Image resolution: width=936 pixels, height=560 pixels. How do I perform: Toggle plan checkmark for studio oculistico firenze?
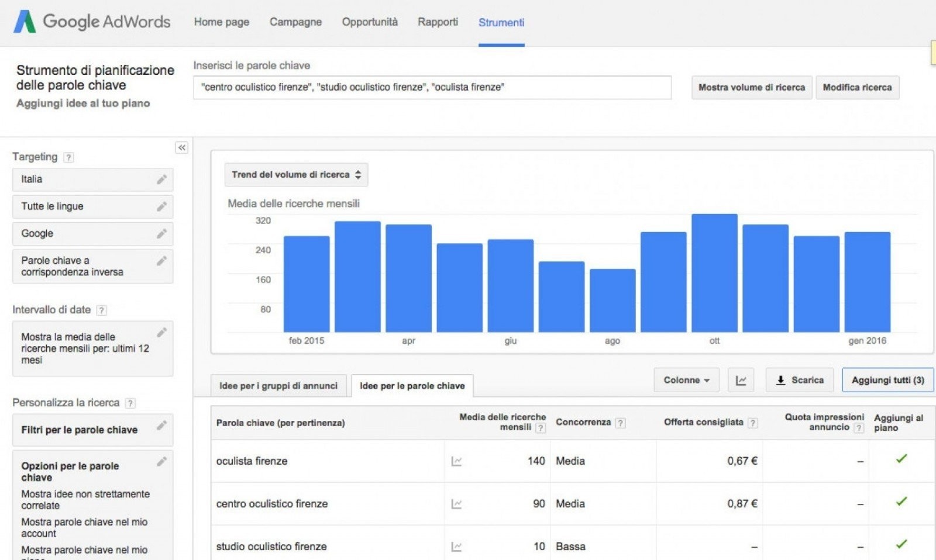tap(901, 544)
